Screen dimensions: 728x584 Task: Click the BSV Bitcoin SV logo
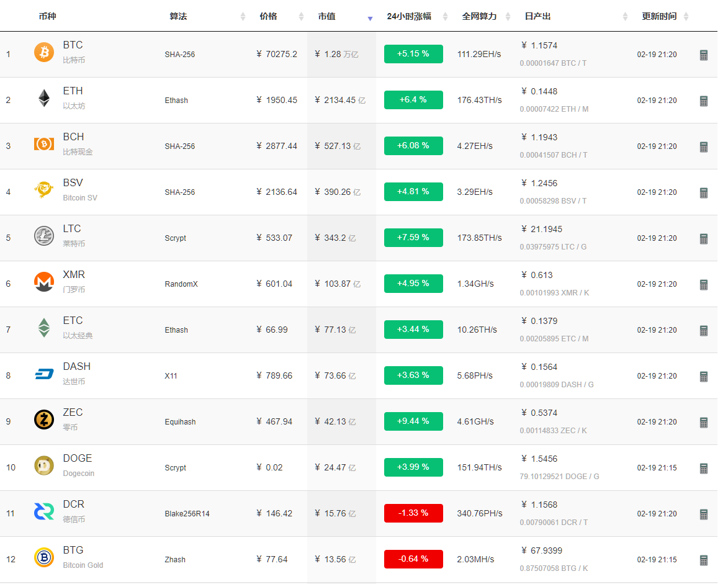click(x=44, y=190)
